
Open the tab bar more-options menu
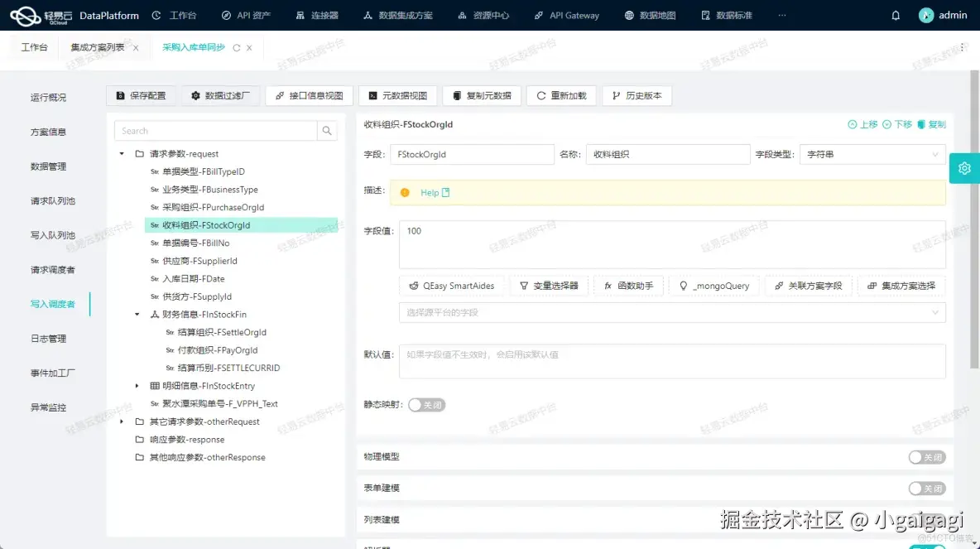pos(962,47)
